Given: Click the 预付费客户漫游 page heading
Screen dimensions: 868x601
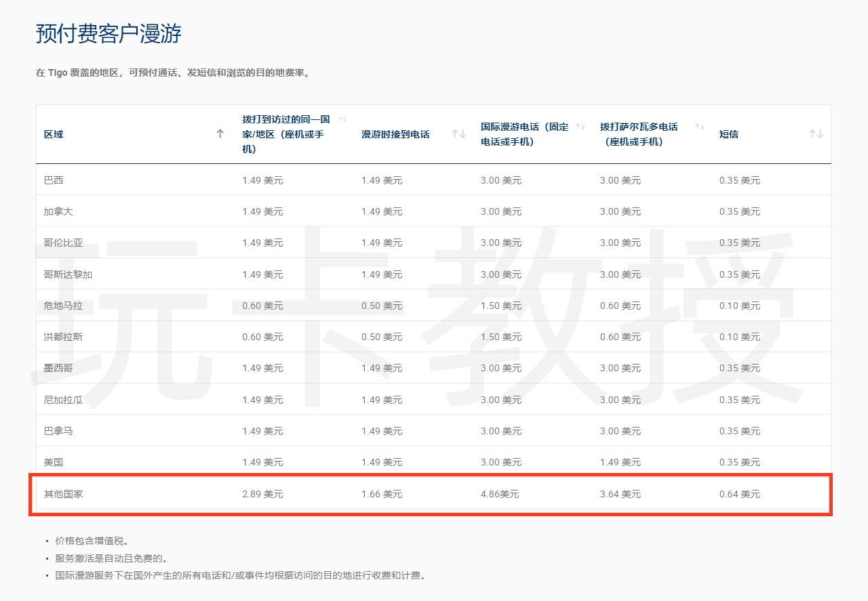Looking at the screenshot, I should pyautogui.click(x=108, y=33).
